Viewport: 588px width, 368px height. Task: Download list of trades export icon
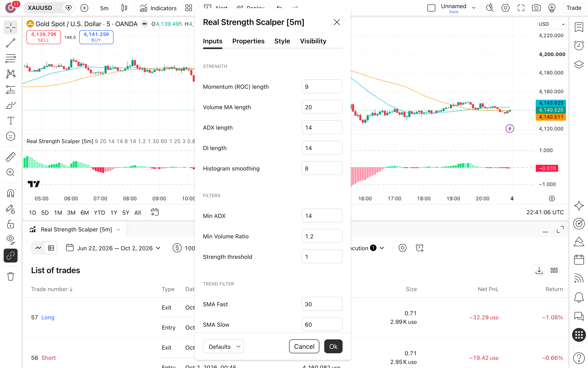539,270
